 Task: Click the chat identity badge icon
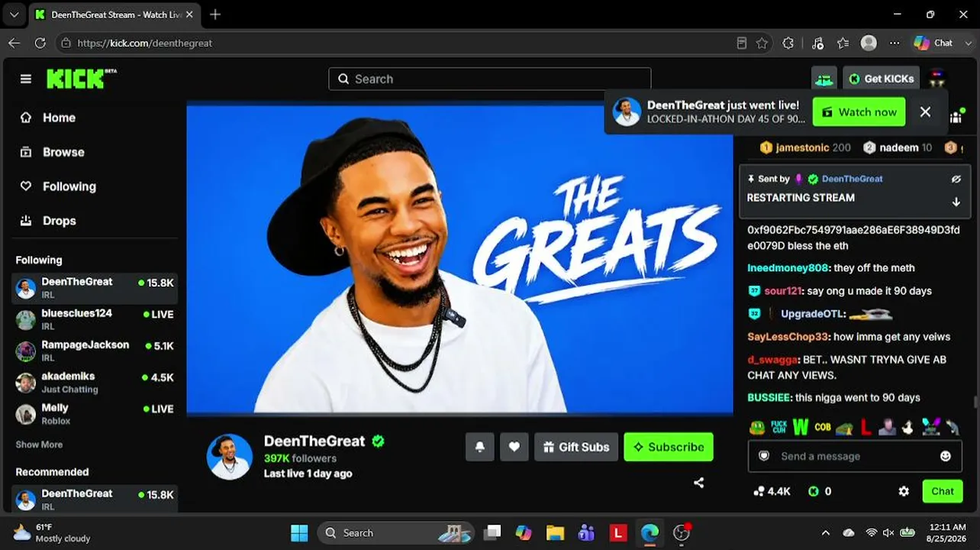764,456
